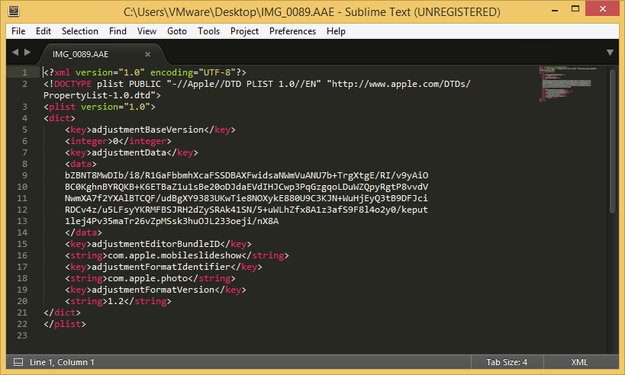Click the Line 1, Column 1 status text

pyautogui.click(x=62, y=362)
